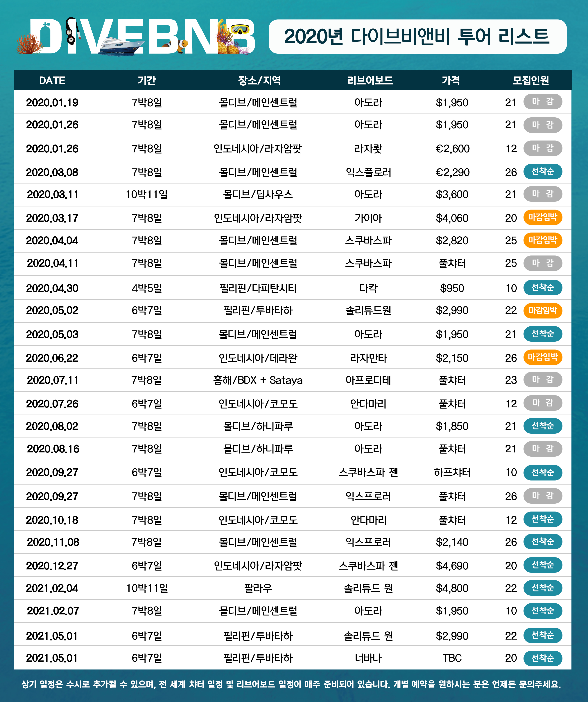Select the 마감임박 badge in the 가이아 row
The height and width of the screenshot is (702, 588).
(x=542, y=217)
